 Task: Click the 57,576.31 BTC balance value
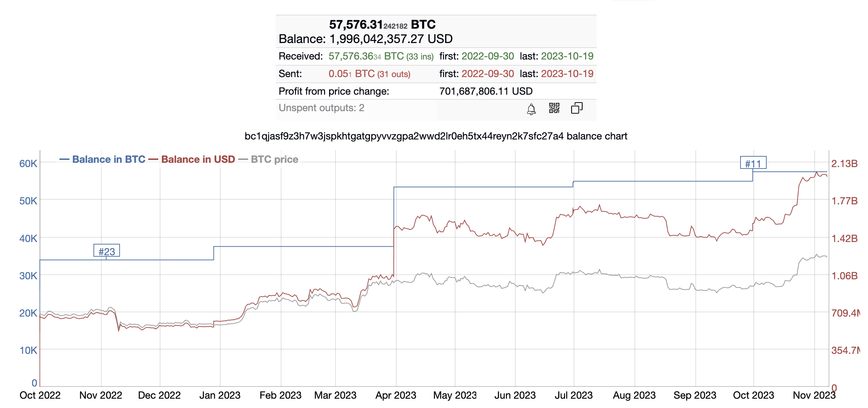(x=382, y=24)
